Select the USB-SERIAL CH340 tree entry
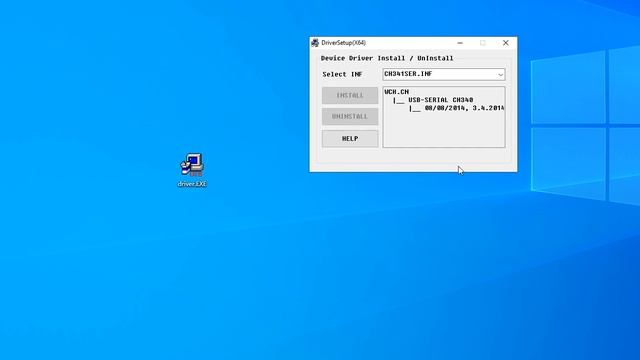Screen dimensions: 640x360 coord(440,100)
